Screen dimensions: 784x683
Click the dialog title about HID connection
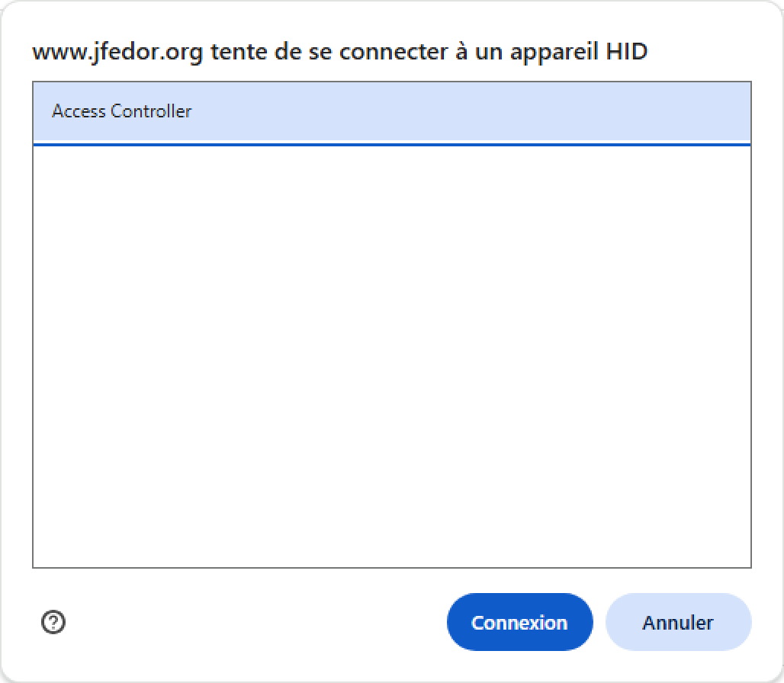coord(340,52)
